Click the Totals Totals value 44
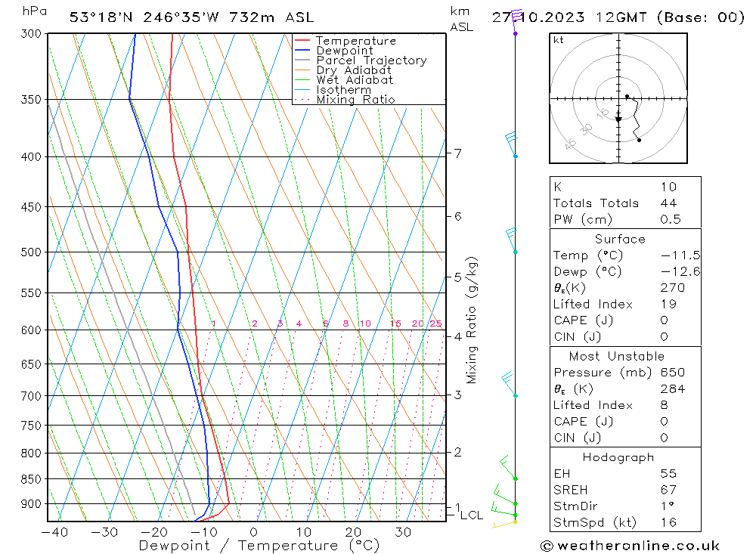Image resolution: width=756 pixels, height=554 pixels. point(669,203)
